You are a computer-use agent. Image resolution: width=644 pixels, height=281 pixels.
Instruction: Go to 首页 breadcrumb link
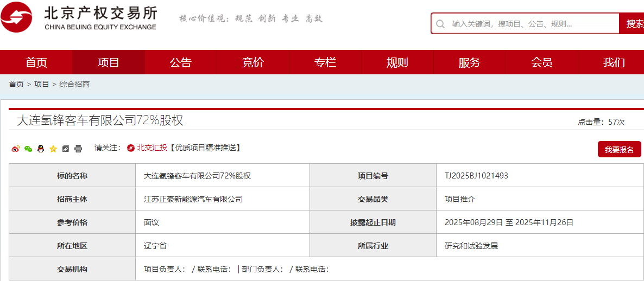[16, 84]
